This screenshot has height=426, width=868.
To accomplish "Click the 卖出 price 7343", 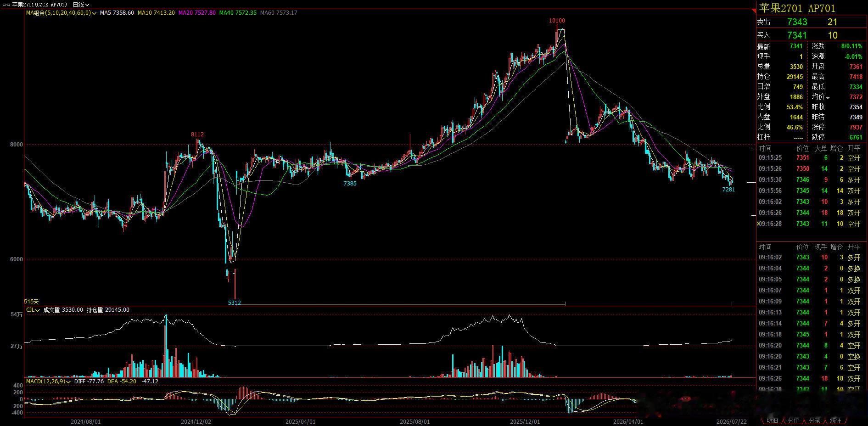I will [797, 22].
